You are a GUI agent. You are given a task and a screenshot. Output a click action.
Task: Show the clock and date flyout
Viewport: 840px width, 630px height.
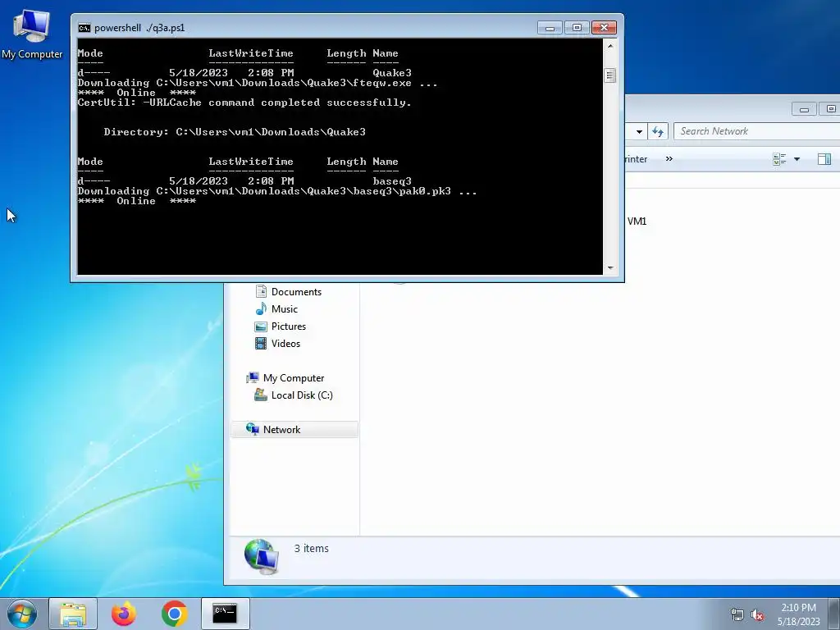click(x=798, y=614)
